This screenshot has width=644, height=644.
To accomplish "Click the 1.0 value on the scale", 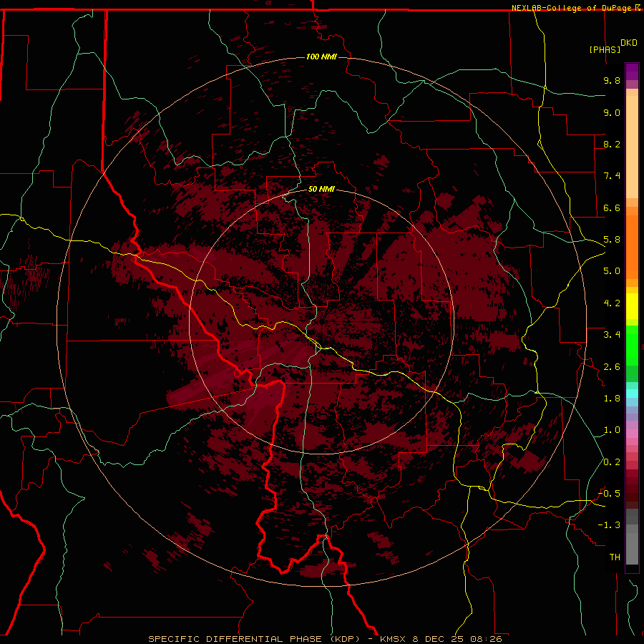I will [612, 430].
